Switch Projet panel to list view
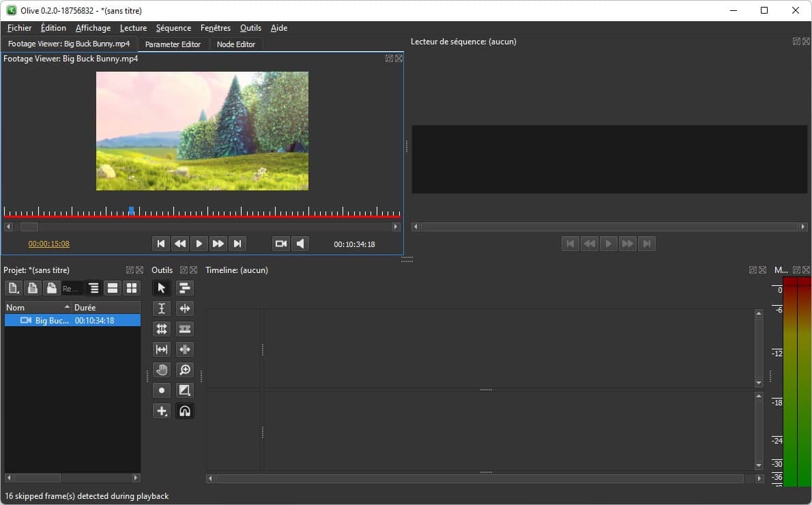This screenshot has width=812, height=505. [113, 288]
